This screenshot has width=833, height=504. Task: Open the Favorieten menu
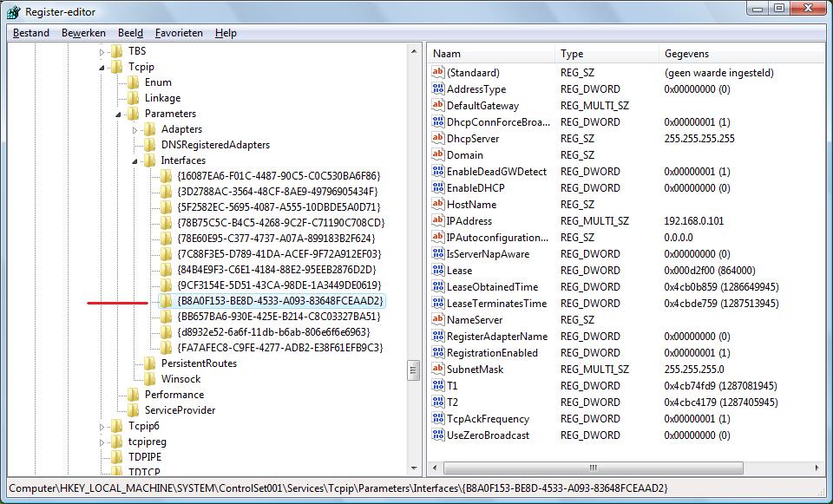pyautogui.click(x=179, y=33)
